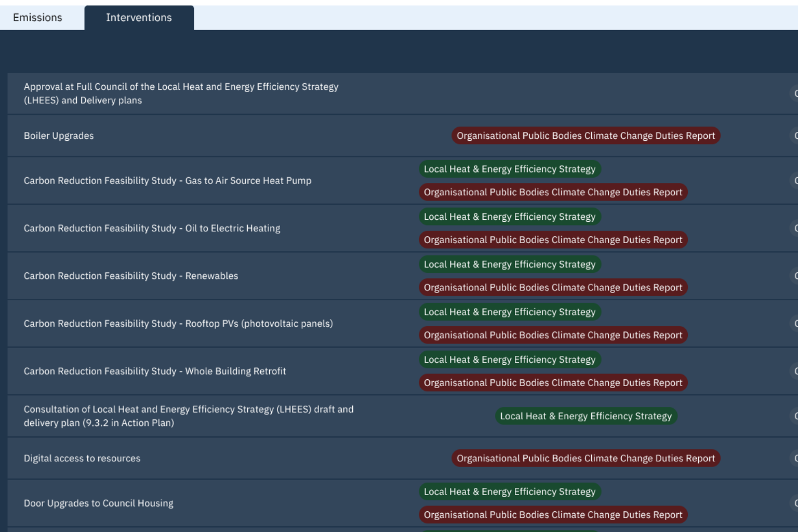Select Carbon Reduction Feasibility Study - Renewables
This screenshot has height=532, width=798.
click(x=131, y=276)
